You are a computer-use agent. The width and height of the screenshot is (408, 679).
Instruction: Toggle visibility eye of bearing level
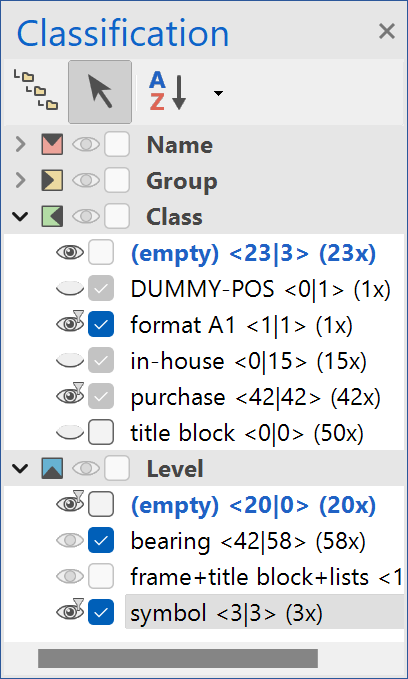pos(70,540)
